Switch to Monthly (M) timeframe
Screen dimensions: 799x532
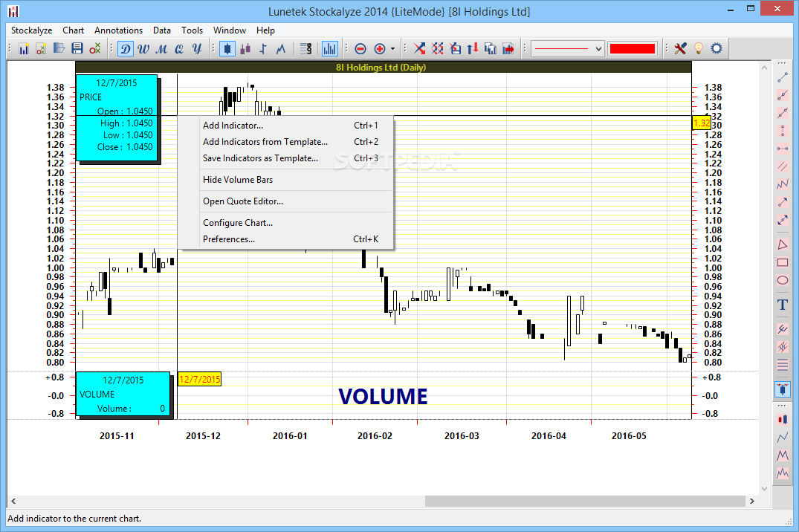coord(161,49)
